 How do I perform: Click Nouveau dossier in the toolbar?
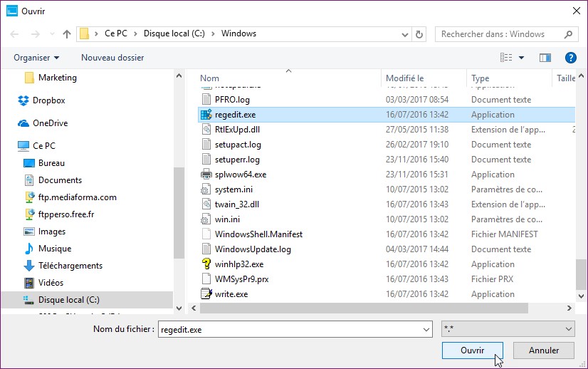[112, 58]
